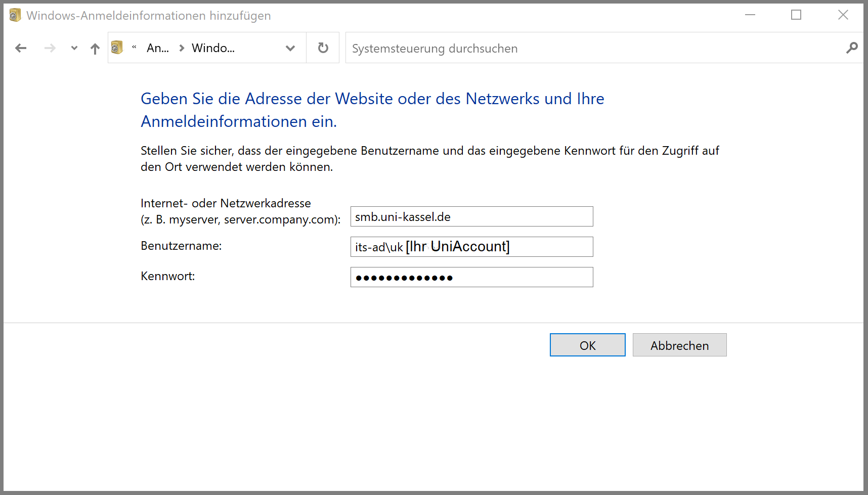Click the magnifying glass search icon
Viewport: 868px width, 495px height.
pos(852,48)
